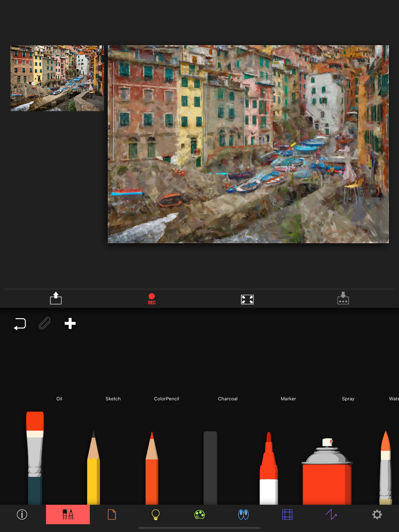Add new preset with plus button
This screenshot has height=532, width=399.
click(x=70, y=323)
